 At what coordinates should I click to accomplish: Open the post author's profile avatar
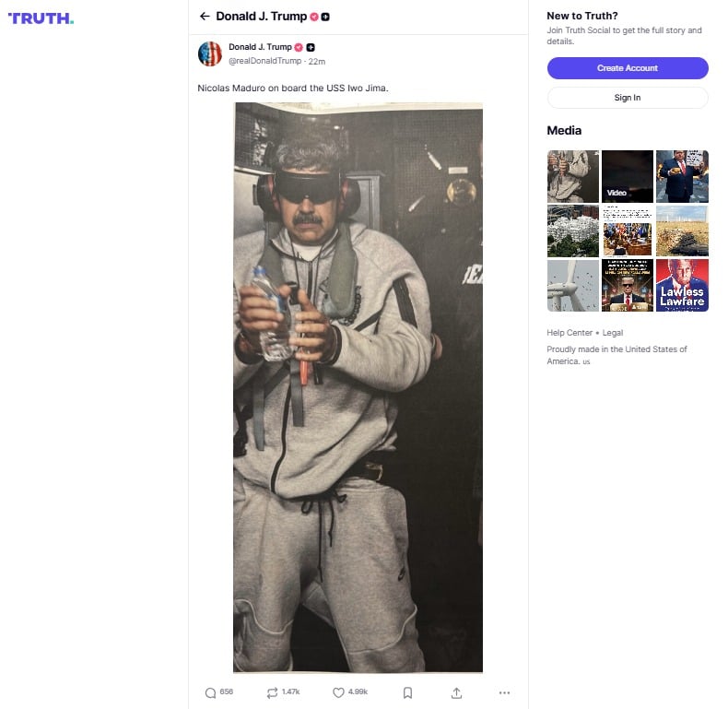[x=210, y=53]
